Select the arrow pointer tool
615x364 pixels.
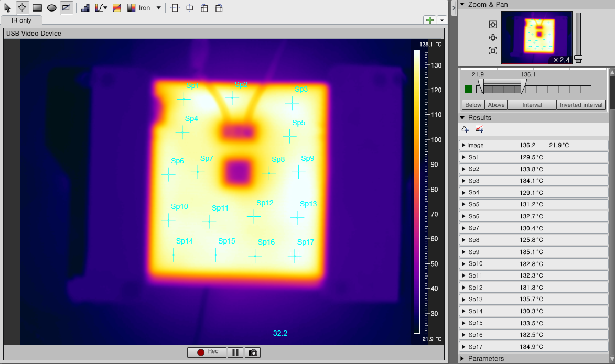(x=8, y=8)
